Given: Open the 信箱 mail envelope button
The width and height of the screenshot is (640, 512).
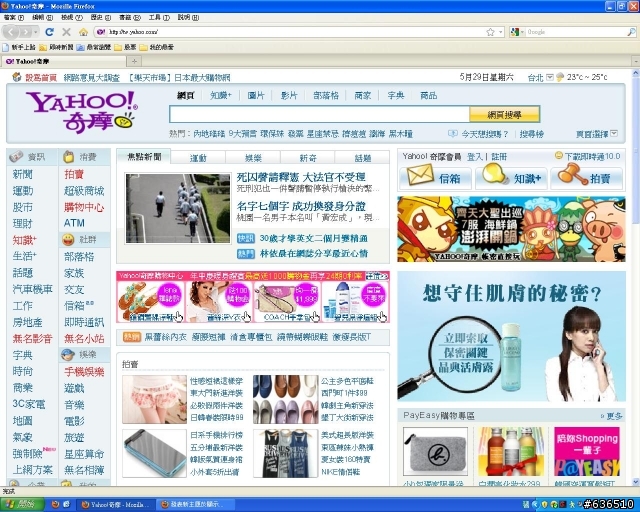Looking at the screenshot, I should click(435, 178).
